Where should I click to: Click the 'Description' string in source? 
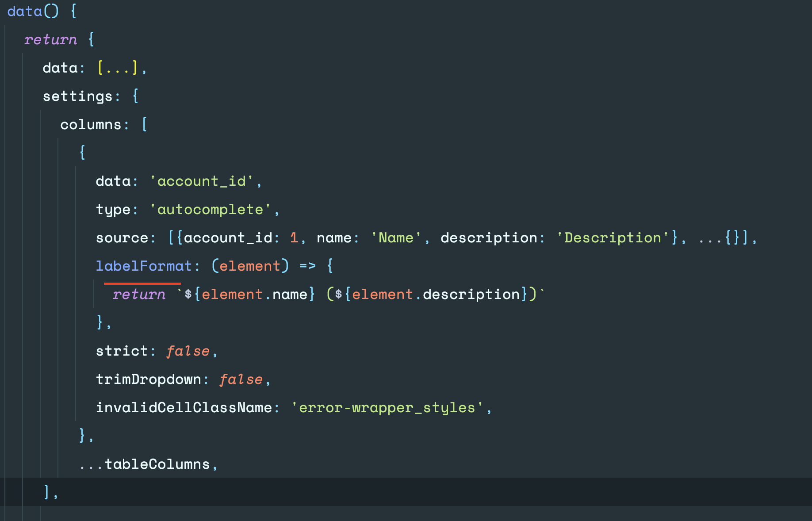pos(613,238)
